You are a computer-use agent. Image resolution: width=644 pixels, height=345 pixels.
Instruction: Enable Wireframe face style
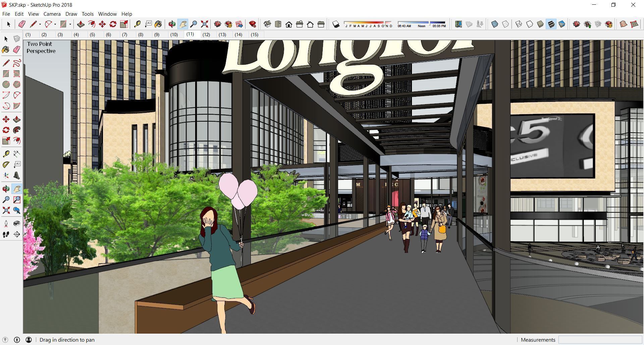pyautogui.click(x=519, y=24)
